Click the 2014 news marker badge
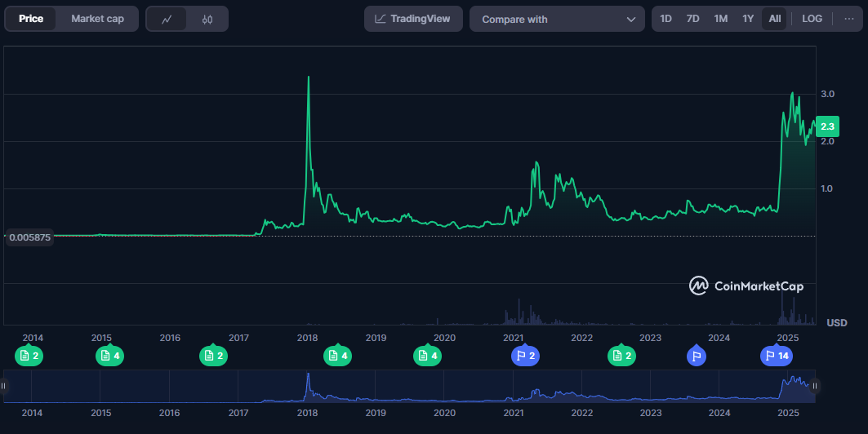This screenshot has height=434, width=868. point(29,356)
